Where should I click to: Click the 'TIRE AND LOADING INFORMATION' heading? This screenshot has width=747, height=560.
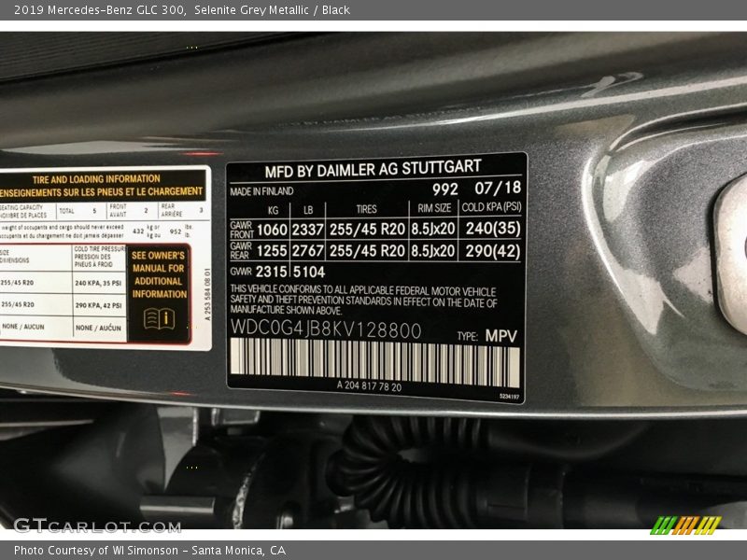click(x=96, y=179)
